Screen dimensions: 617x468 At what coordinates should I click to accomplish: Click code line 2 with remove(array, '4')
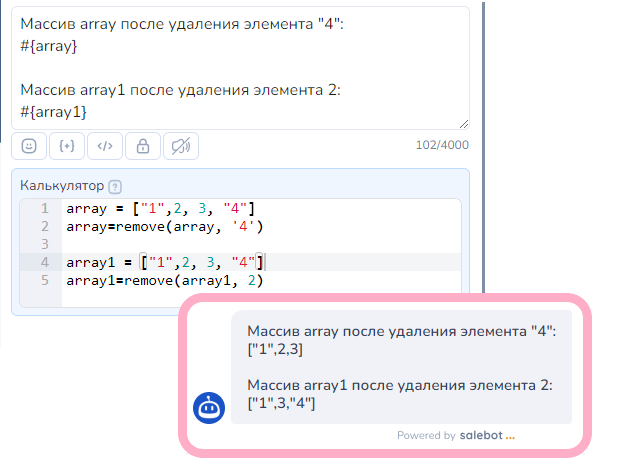coord(164,226)
